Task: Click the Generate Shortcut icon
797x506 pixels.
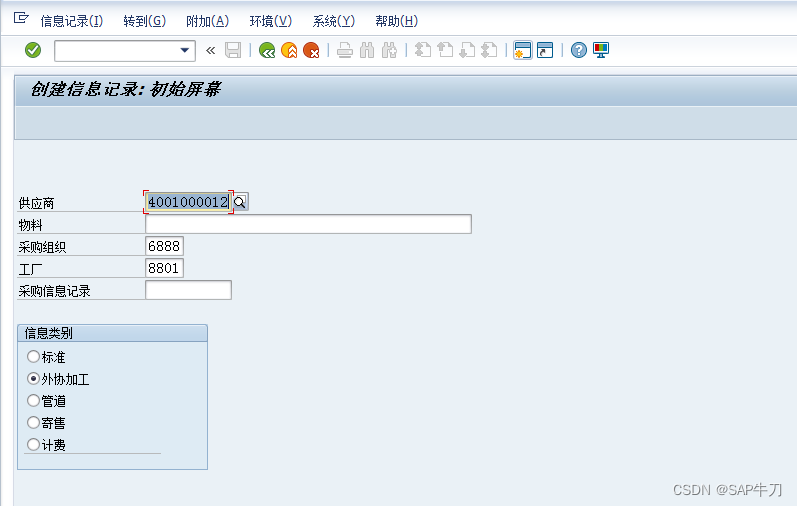Action: coord(545,50)
